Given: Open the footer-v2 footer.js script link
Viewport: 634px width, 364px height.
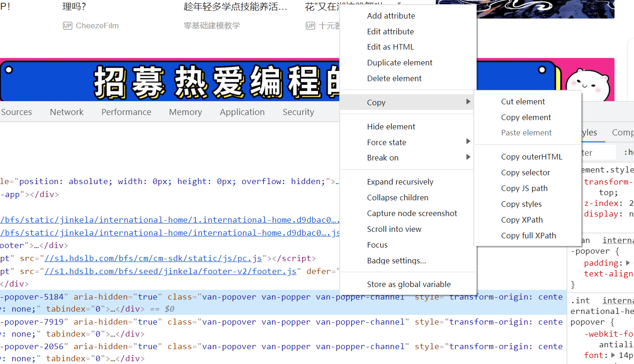Looking at the screenshot, I should click(x=170, y=271).
